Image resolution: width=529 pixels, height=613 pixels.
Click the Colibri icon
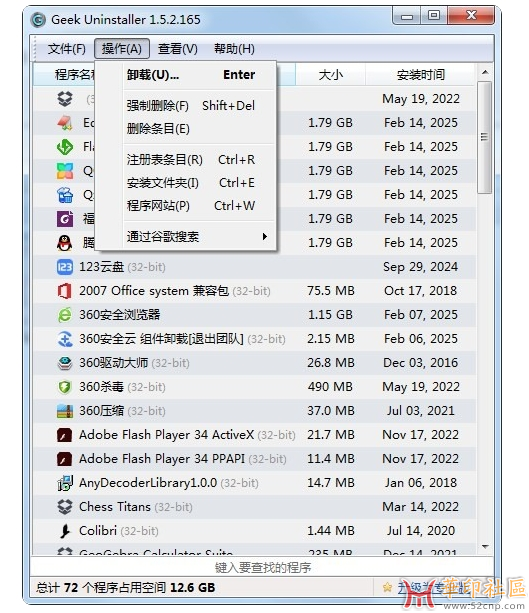tap(65, 531)
